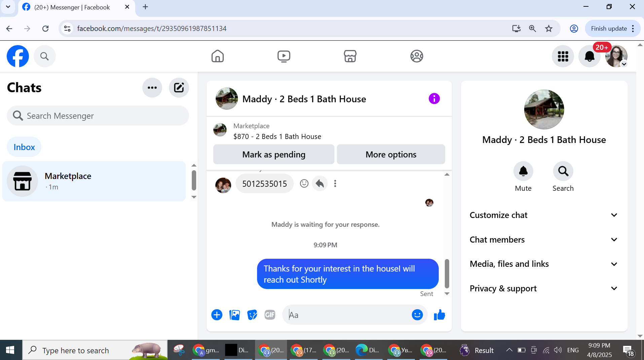Select the Inbox tab
Screen dimensions: 644x360
24,147
